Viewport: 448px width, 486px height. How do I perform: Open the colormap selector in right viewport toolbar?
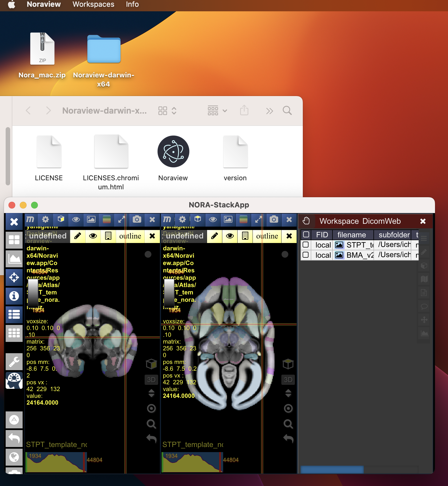(x=243, y=220)
